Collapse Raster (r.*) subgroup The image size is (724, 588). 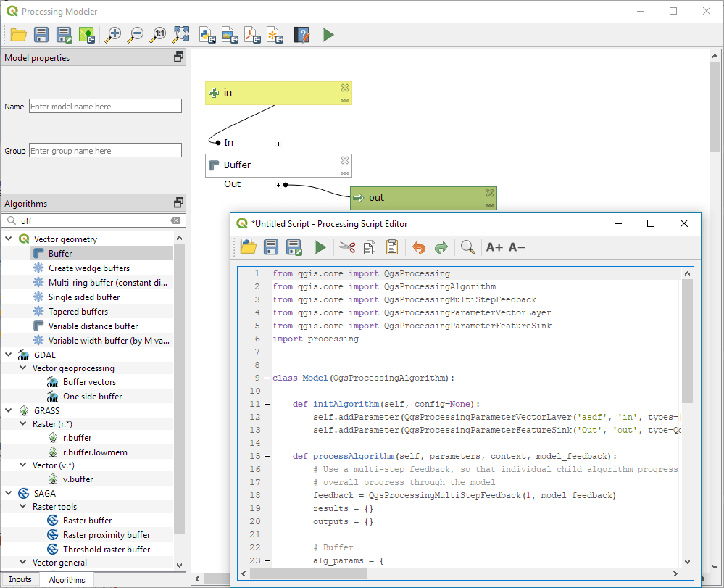[x=22, y=423]
